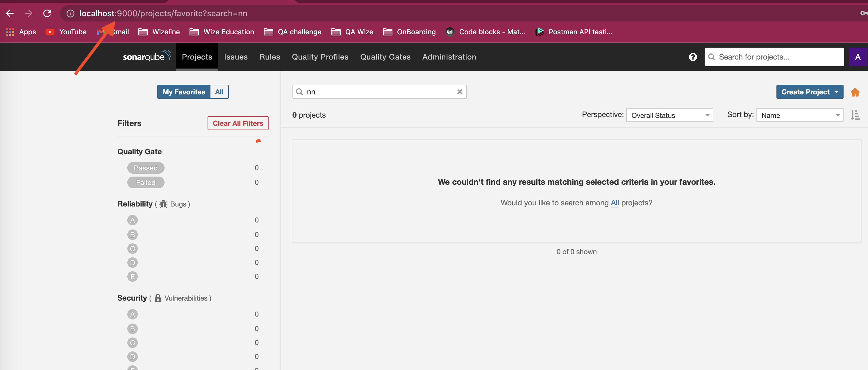Click the clear search X icon
868x370 pixels.
pos(459,92)
